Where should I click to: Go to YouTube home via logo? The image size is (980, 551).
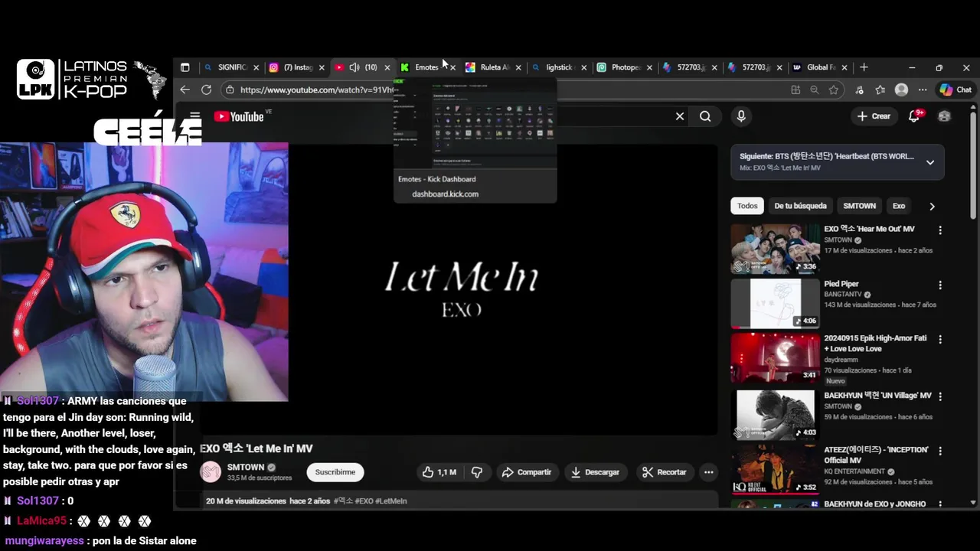click(x=239, y=116)
